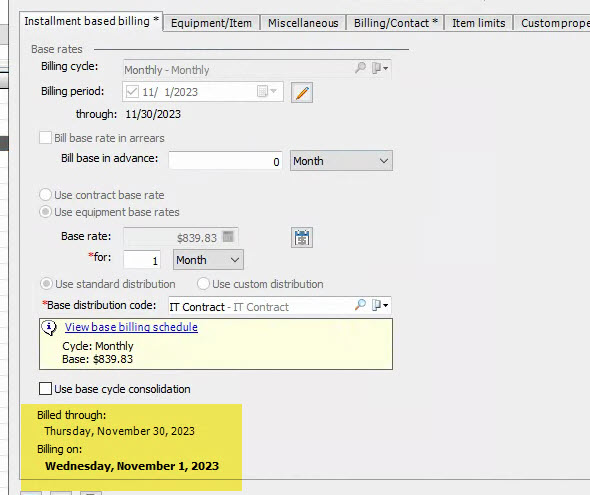This screenshot has height=495, width=590.
Task: Click the 'Wednesday, November 1, 2023' billing date
Action: coord(132,466)
